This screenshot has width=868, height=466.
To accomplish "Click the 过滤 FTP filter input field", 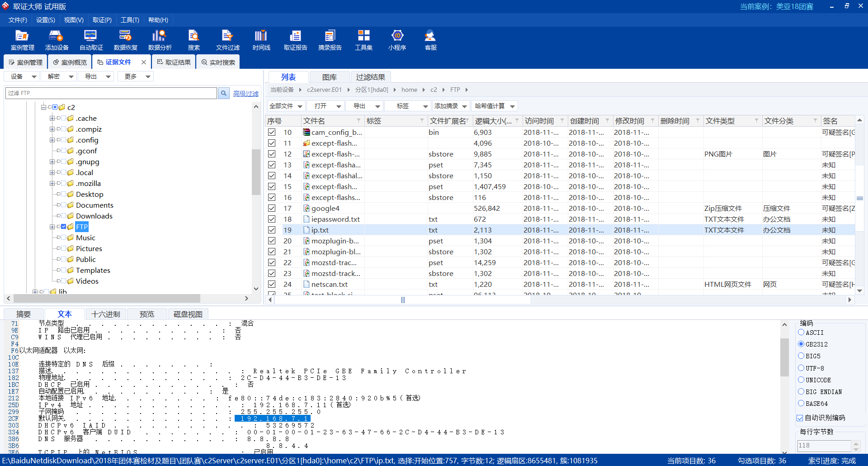I will 111,93.
